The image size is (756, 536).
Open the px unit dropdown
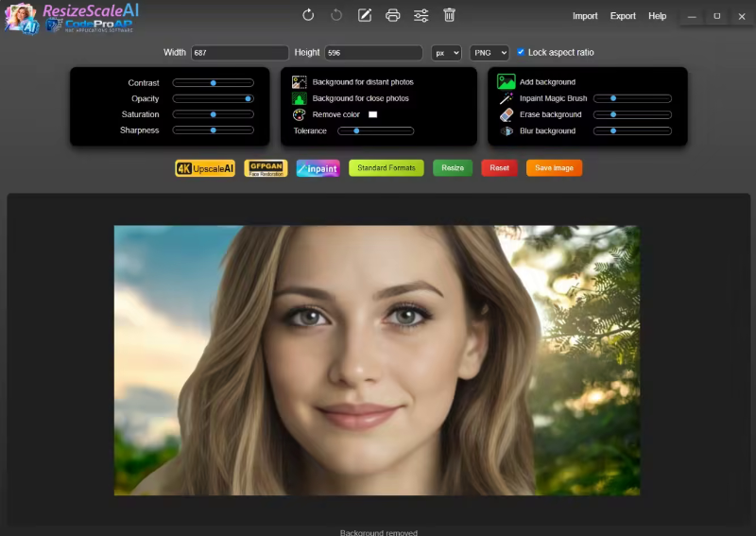[x=446, y=53]
